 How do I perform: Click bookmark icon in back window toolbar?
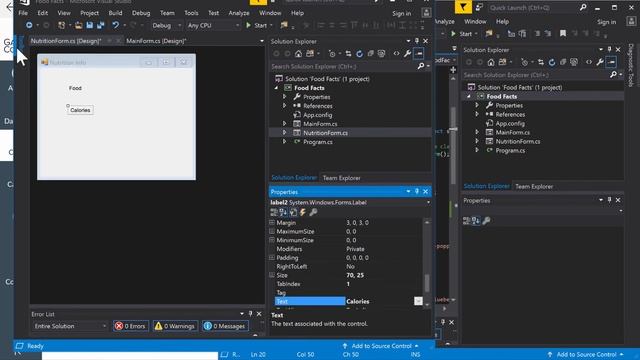coord(563,33)
